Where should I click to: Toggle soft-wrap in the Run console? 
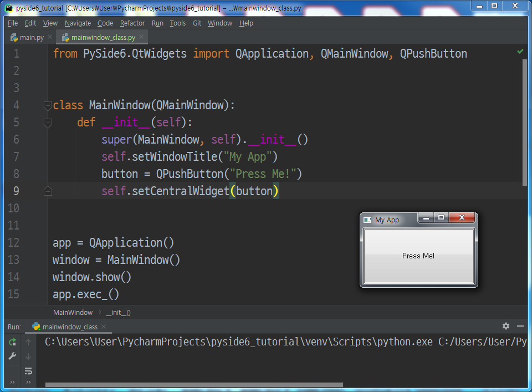click(28, 371)
